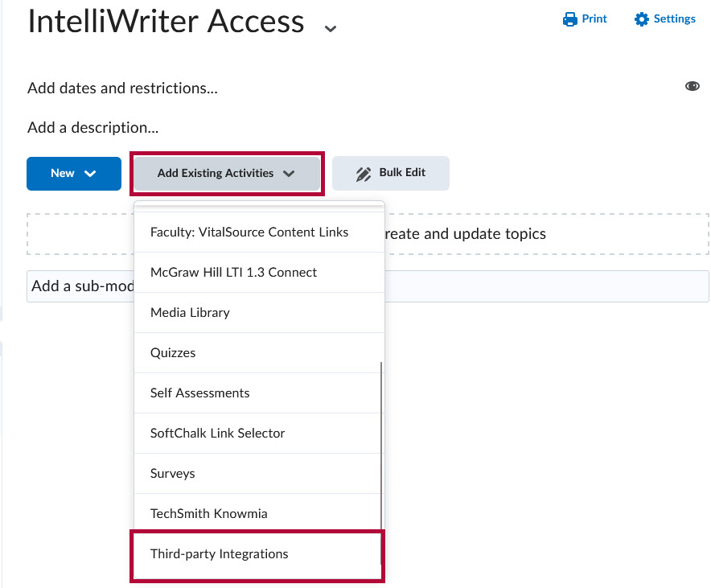The image size is (711, 588).
Task: Click Add a description text
Action: click(92, 127)
